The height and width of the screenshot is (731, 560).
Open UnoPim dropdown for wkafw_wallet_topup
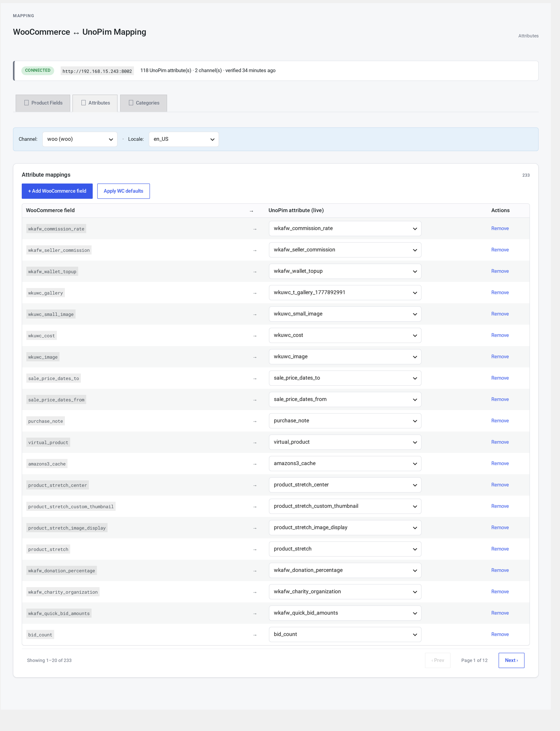[345, 271]
